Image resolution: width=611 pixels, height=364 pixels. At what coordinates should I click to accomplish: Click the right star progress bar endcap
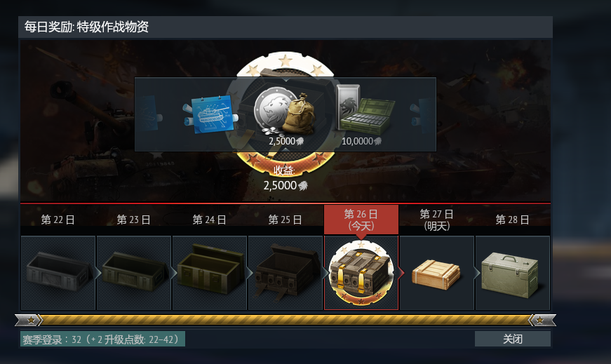tap(542, 321)
